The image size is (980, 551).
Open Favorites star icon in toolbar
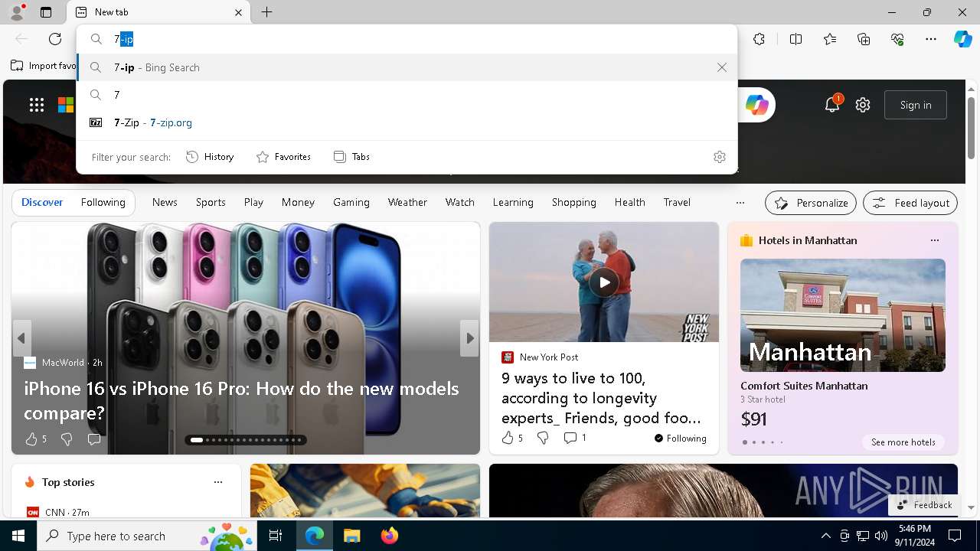coord(830,39)
